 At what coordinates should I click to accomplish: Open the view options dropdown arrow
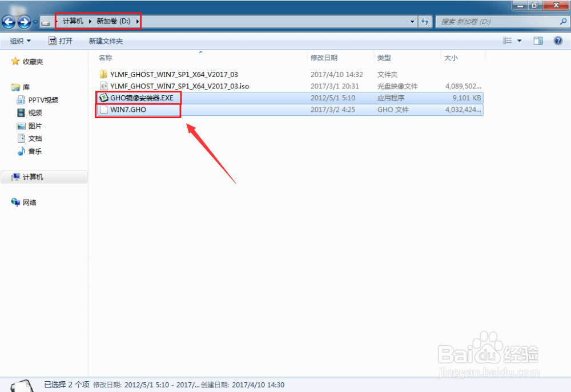[x=519, y=41]
